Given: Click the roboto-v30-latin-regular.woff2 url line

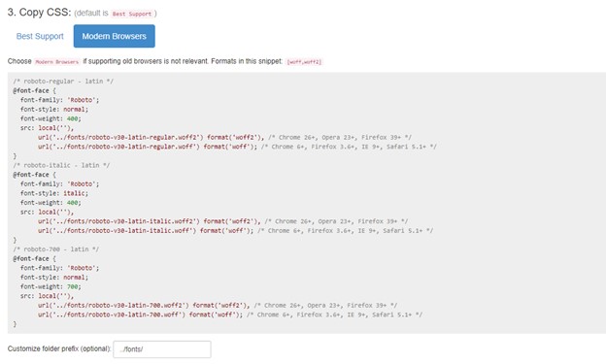Looking at the screenshot, I should [x=224, y=137].
